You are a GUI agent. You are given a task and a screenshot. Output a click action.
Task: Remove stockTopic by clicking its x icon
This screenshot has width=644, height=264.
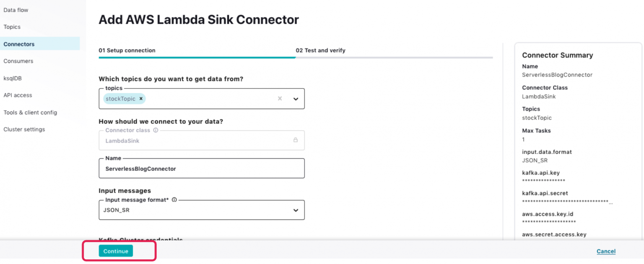coord(141,98)
